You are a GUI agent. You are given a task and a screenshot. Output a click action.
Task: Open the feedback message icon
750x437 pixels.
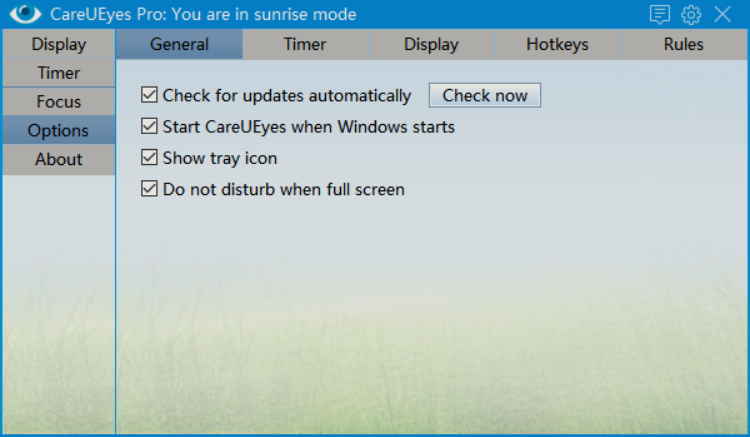tap(660, 14)
